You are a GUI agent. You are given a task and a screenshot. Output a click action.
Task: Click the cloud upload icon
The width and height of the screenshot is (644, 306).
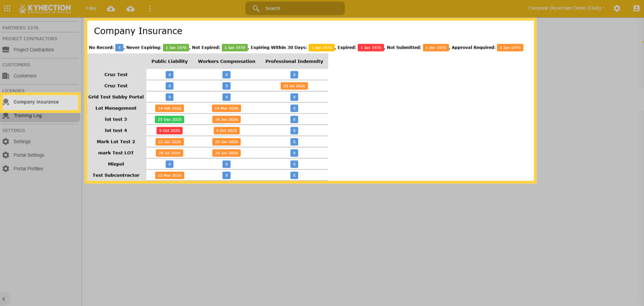(130, 9)
